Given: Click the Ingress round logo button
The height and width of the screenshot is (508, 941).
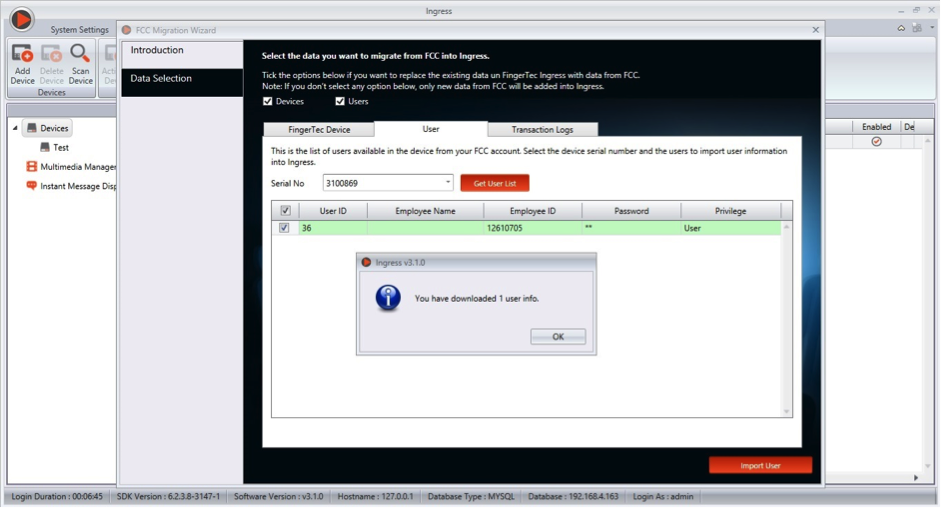Looking at the screenshot, I should pos(21,19).
